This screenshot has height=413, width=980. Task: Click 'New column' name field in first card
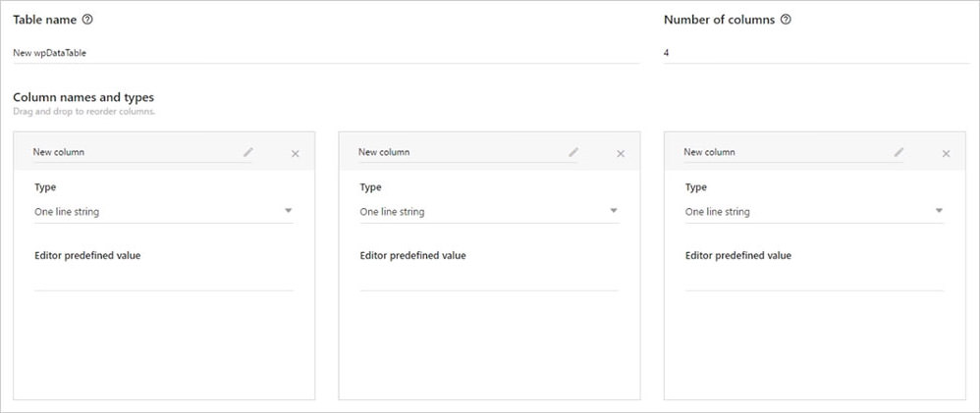(142, 152)
